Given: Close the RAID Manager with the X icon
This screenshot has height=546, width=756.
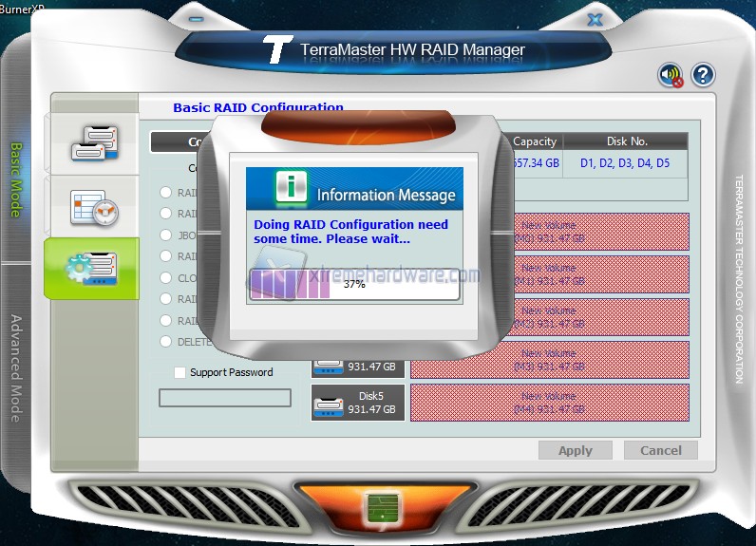Looking at the screenshot, I should (595, 19).
